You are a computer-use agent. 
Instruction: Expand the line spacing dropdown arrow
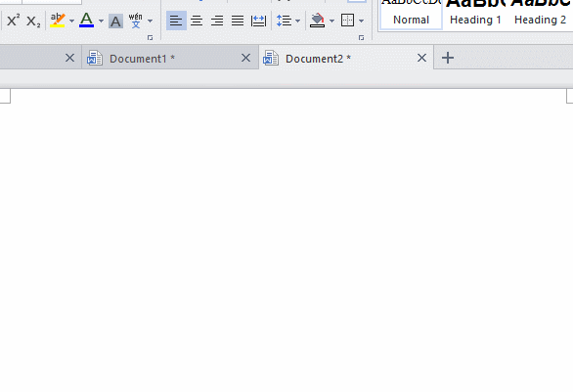(x=297, y=21)
